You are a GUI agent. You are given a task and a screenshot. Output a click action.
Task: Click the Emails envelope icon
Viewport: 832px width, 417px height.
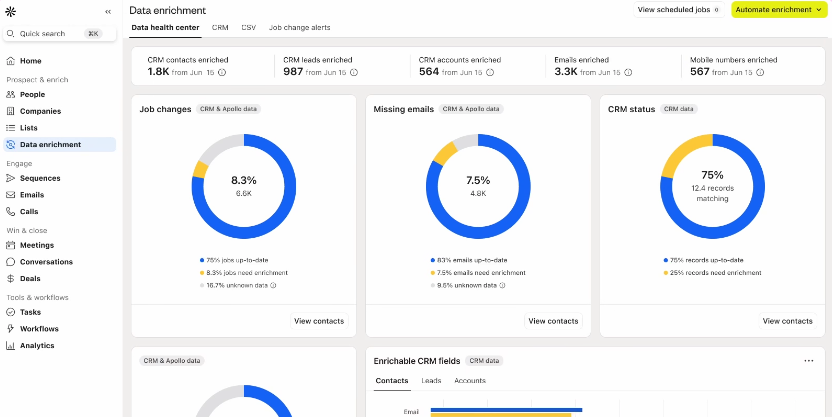[10, 195]
